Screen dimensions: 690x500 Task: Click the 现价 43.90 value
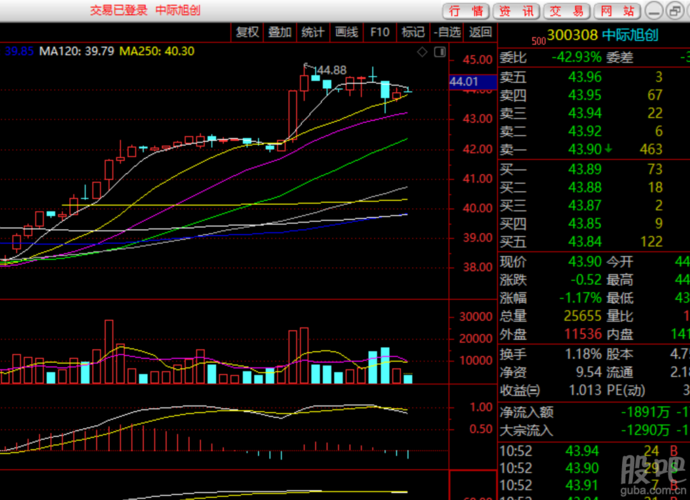(x=584, y=261)
